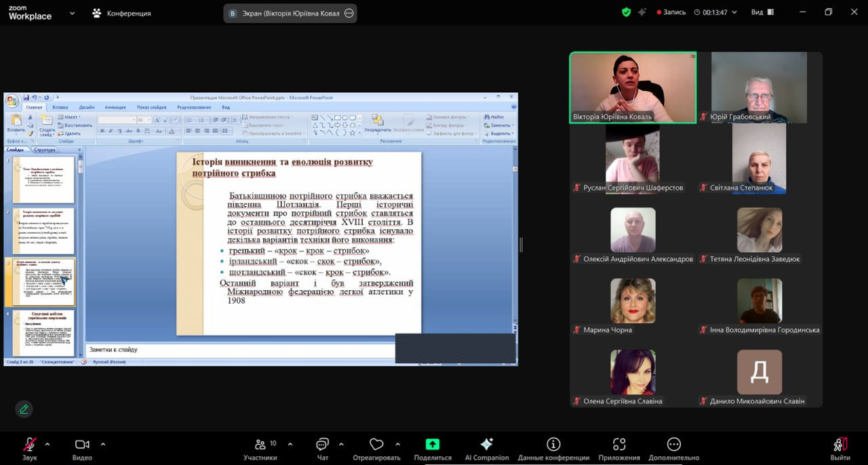This screenshot has width=868, height=465.
Task: Open the Вид view dropdown
Action: click(762, 12)
